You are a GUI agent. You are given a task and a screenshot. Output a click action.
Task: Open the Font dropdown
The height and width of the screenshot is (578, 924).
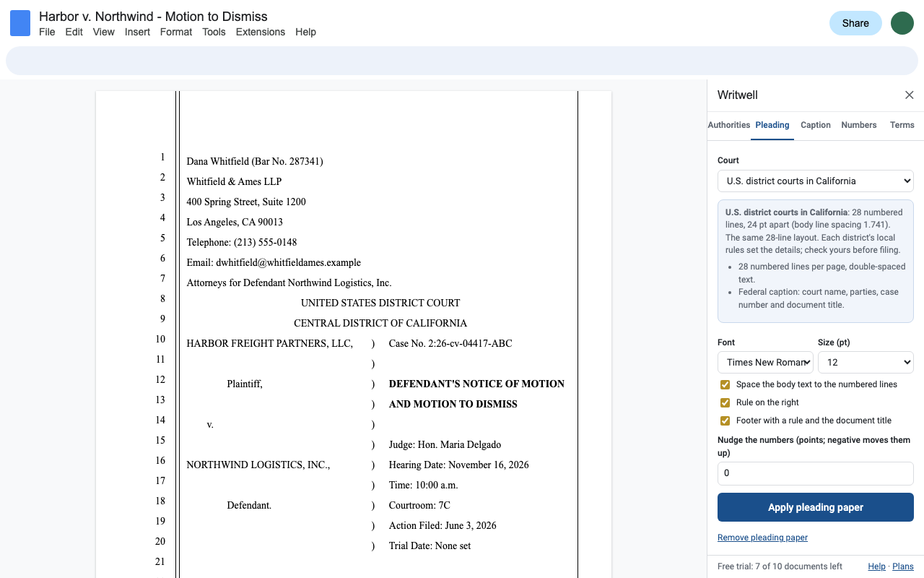tap(765, 363)
